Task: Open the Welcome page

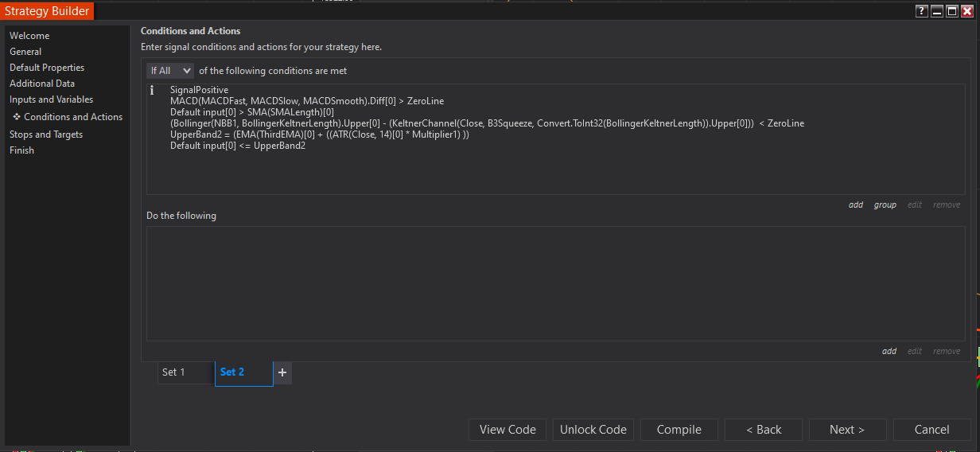Action: (x=29, y=36)
